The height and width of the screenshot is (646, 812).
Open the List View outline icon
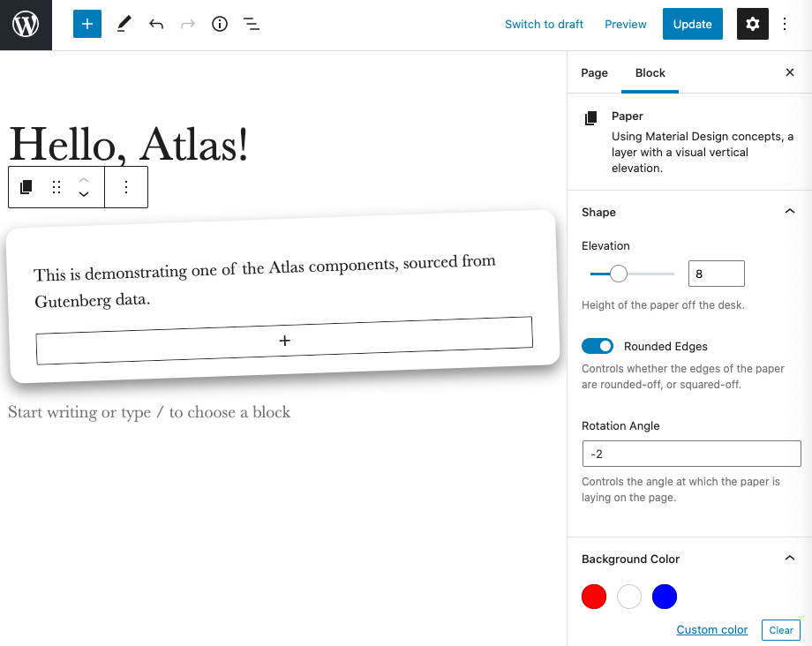[252, 25]
